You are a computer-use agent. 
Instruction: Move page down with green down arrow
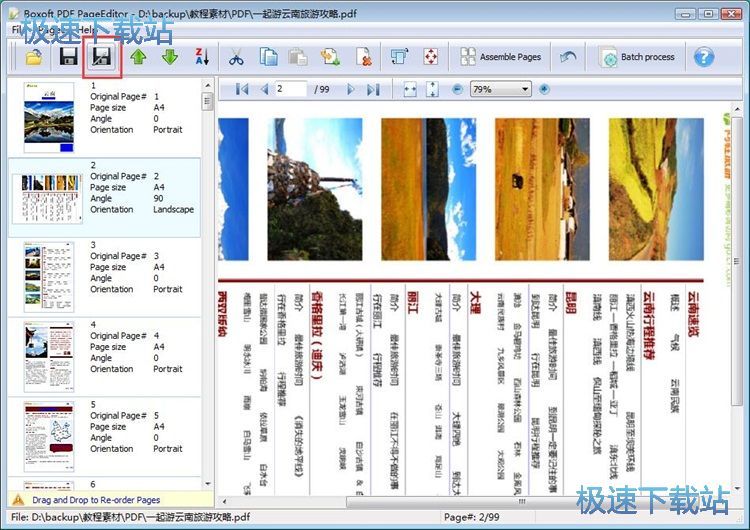[x=170, y=57]
